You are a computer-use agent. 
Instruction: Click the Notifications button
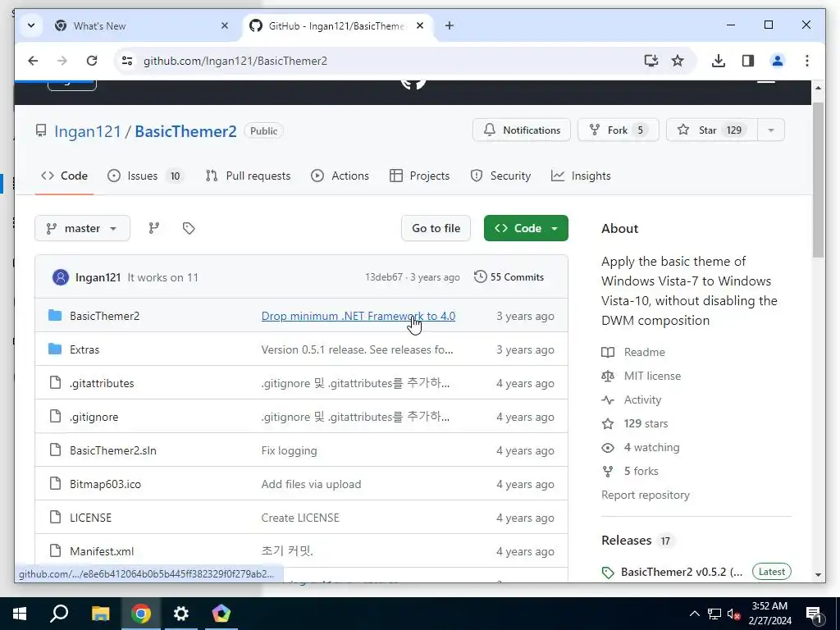click(x=522, y=130)
